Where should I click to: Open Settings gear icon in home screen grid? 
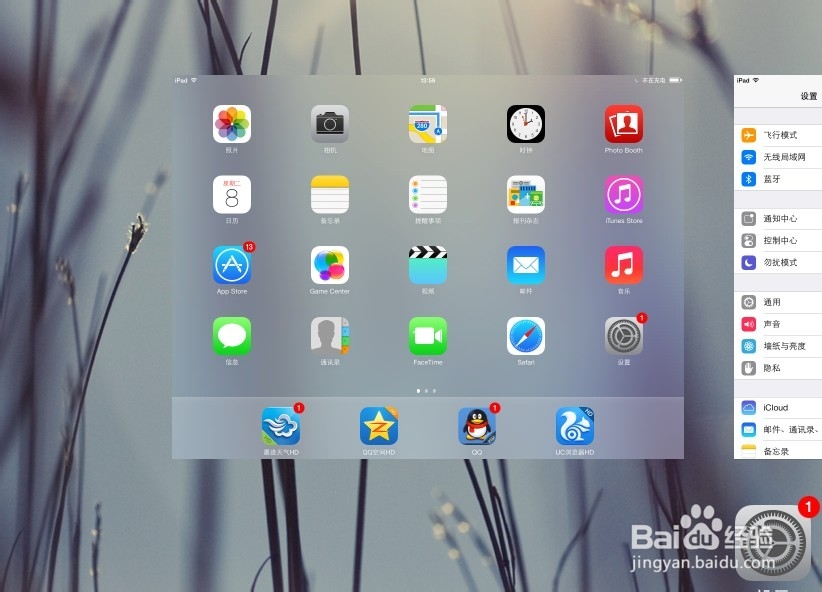624,336
